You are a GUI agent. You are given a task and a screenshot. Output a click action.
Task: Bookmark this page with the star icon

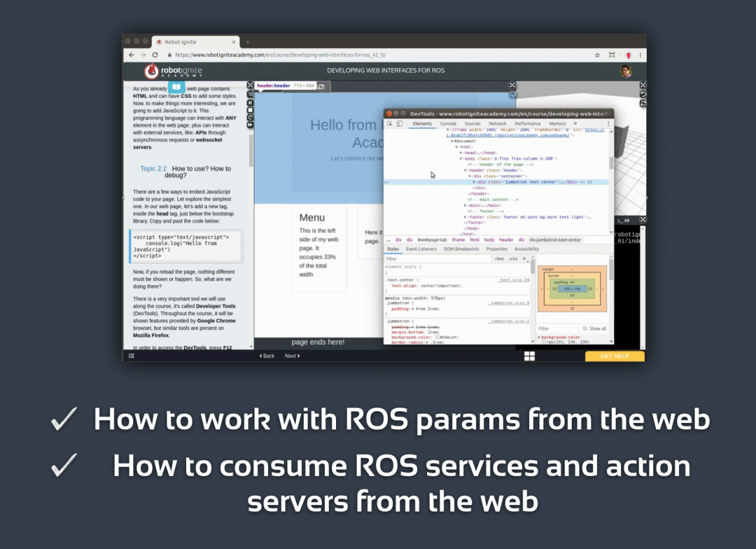tap(598, 55)
